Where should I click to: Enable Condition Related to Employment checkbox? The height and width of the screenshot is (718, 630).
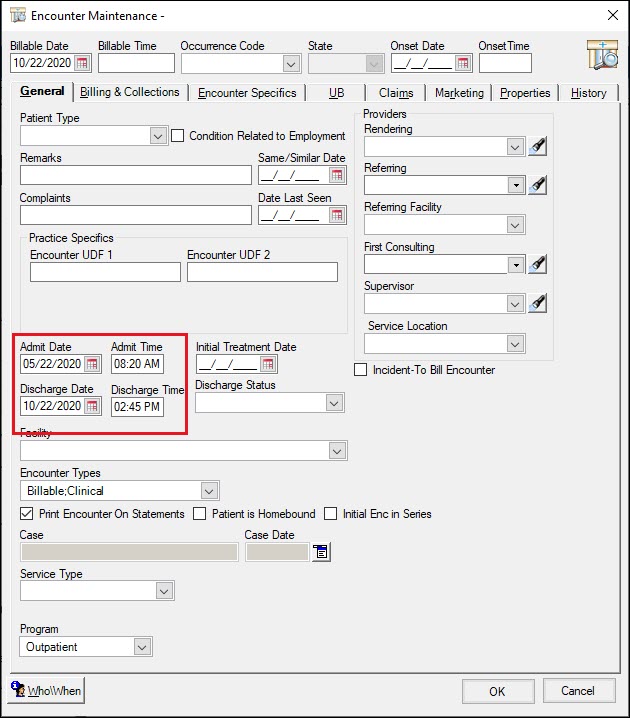(178, 136)
